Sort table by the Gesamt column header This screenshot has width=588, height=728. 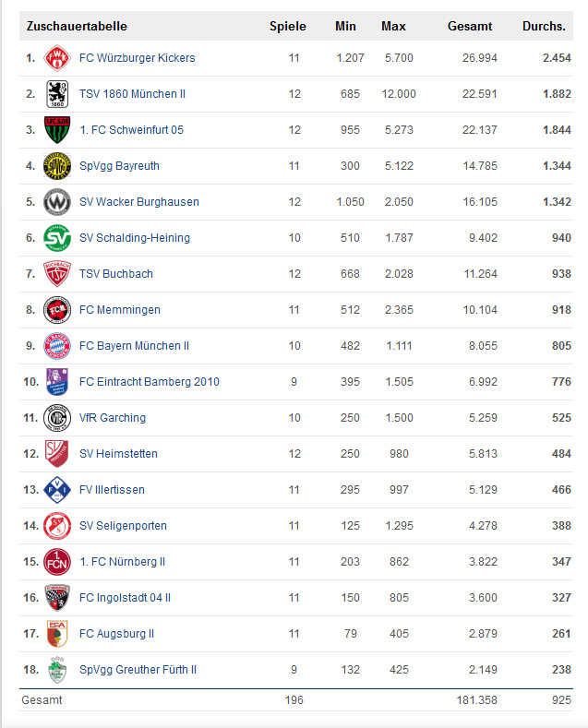(470, 26)
